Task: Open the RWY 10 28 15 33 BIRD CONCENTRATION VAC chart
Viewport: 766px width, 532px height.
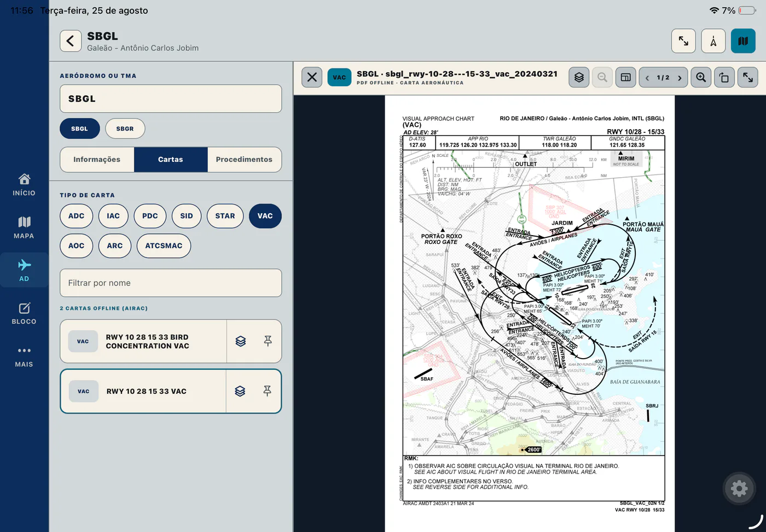Action: [143, 341]
